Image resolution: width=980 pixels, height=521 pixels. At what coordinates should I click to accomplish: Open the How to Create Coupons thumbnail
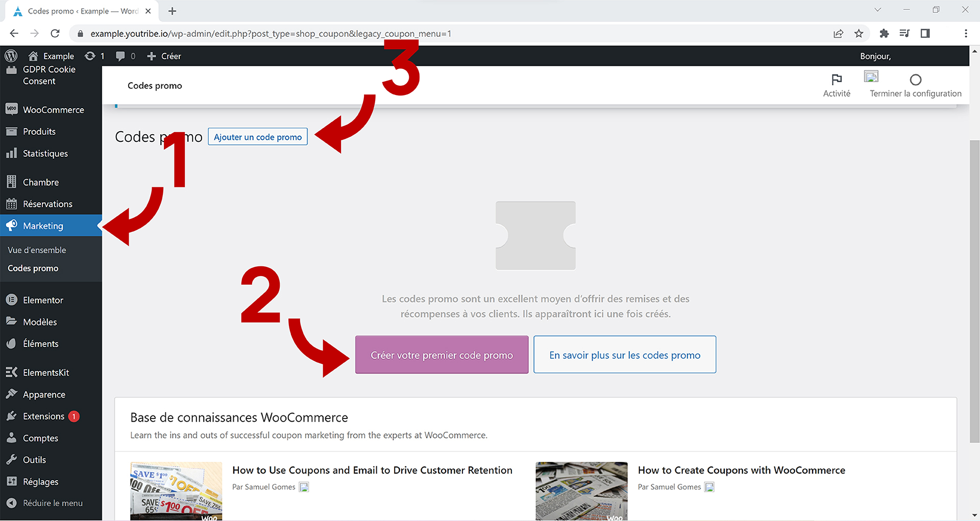click(581, 491)
